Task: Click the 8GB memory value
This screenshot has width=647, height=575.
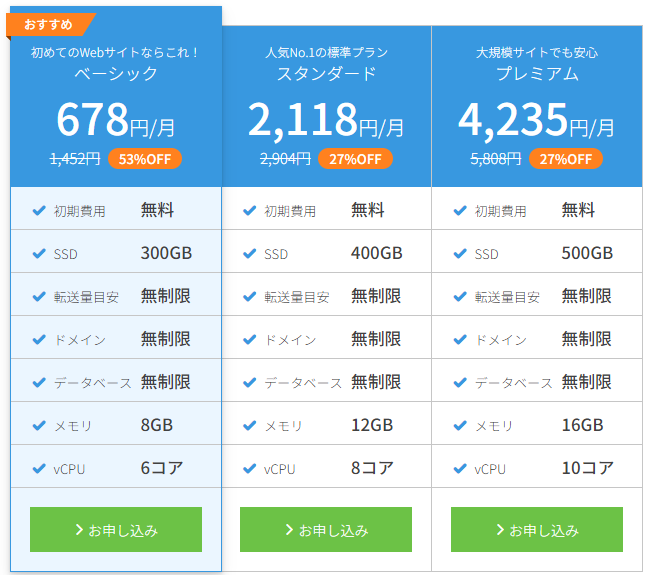Action: coord(157,425)
